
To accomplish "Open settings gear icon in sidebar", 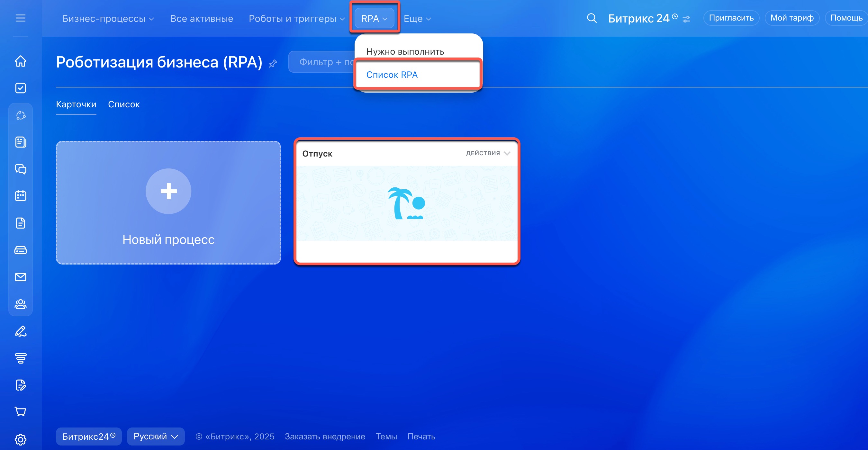I will pos(21,439).
